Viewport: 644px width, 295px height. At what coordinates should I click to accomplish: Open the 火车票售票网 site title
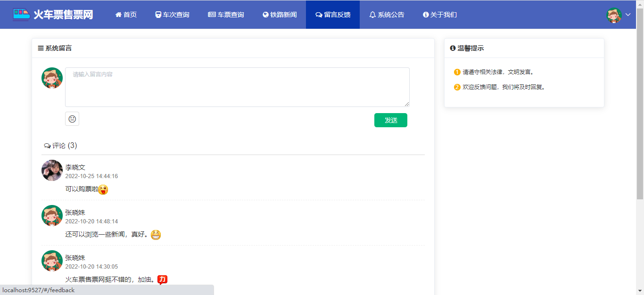[63, 15]
